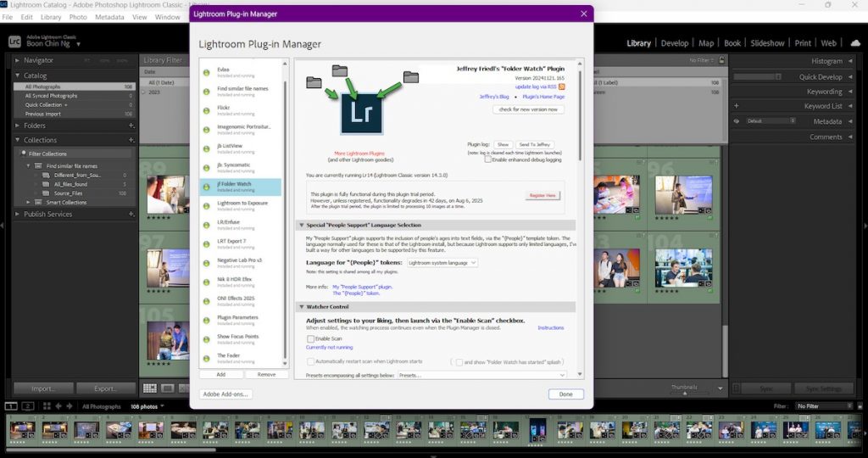Expand the Quick Develop panel
The image size is (868, 458).
coord(850,77)
